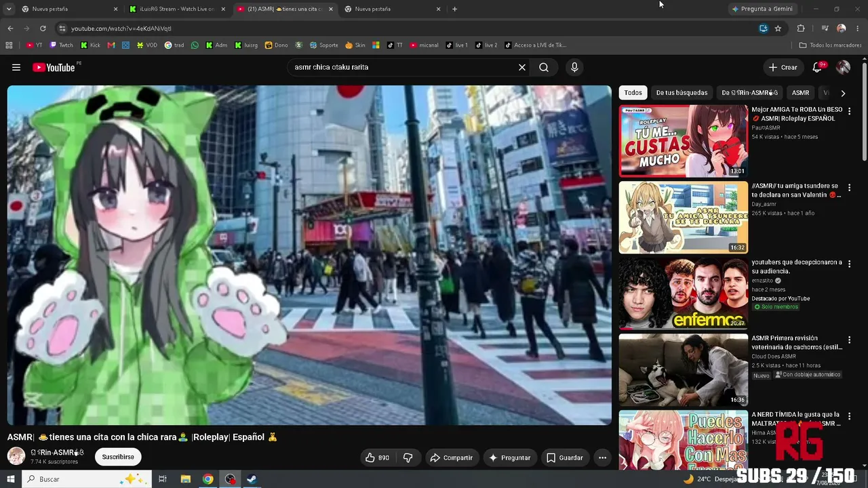Image resolution: width=868 pixels, height=488 pixels.
Task: Open the tab search dropdown
Action: pyautogui.click(x=7, y=9)
